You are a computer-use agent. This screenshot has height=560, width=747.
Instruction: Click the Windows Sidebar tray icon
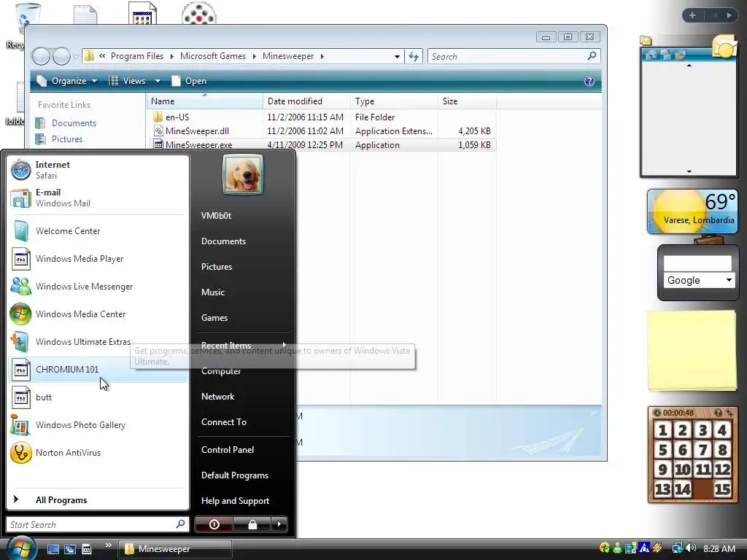631,548
